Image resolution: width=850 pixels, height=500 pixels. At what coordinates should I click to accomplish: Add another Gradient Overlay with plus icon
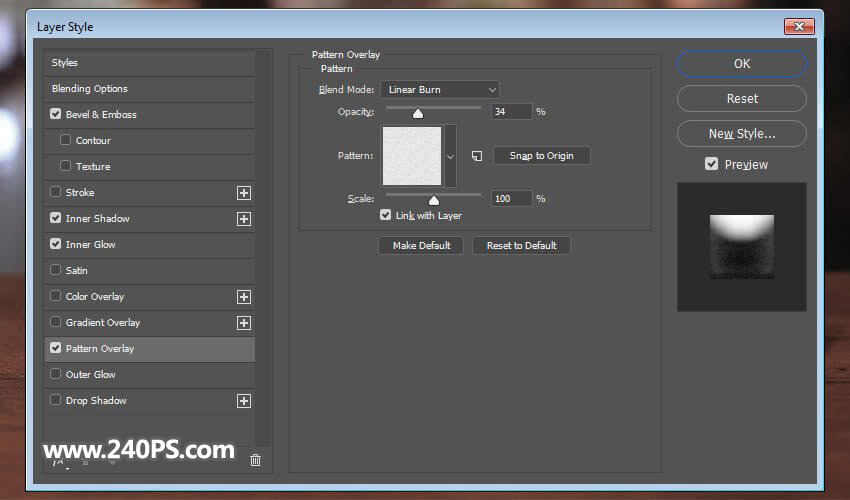244,323
